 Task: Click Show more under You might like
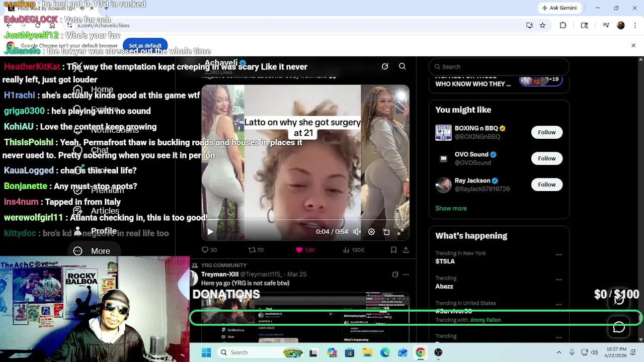(451, 208)
